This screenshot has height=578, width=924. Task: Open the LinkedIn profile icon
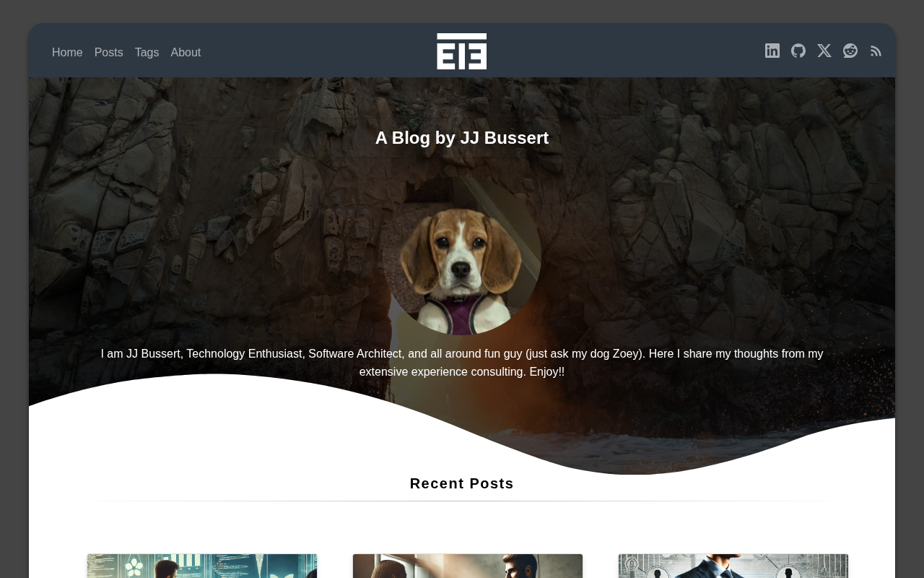pyautogui.click(x=772, y=51)
